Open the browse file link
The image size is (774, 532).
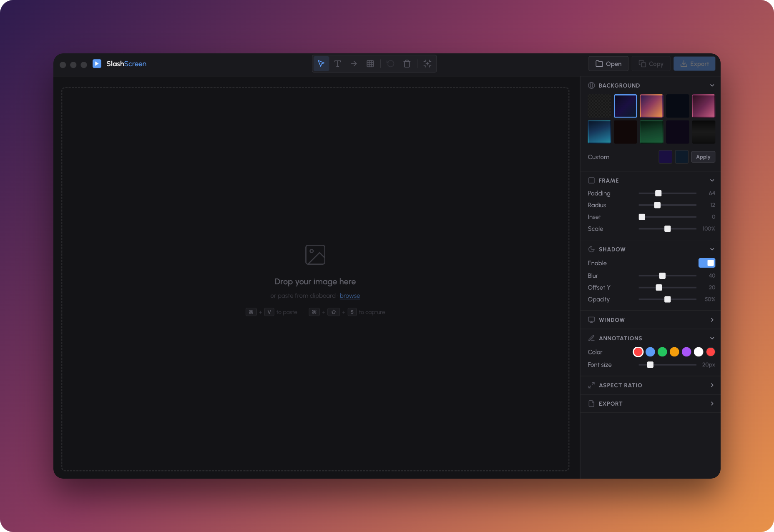pyautogui.click(x=350, y=295)
